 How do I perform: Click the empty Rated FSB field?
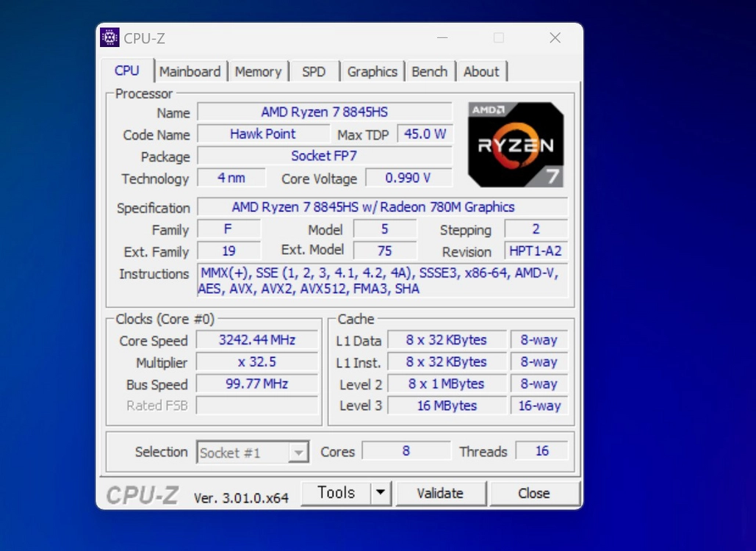[x=257, y=406]
